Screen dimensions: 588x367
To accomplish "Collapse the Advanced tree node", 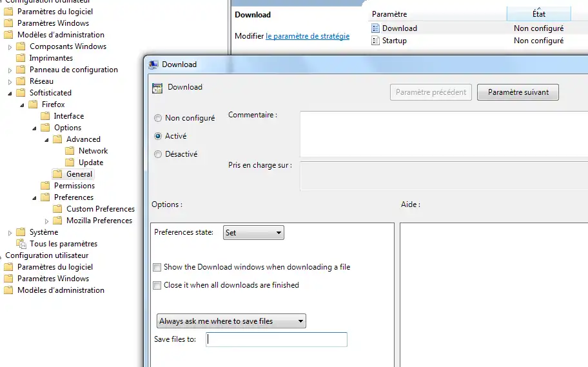I will 47,140.
